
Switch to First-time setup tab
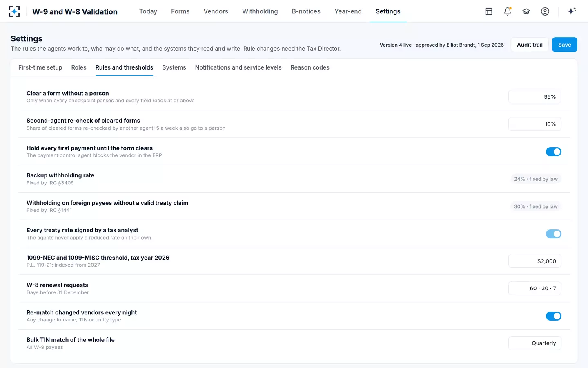pyautogui.click(x=40, y=67)
